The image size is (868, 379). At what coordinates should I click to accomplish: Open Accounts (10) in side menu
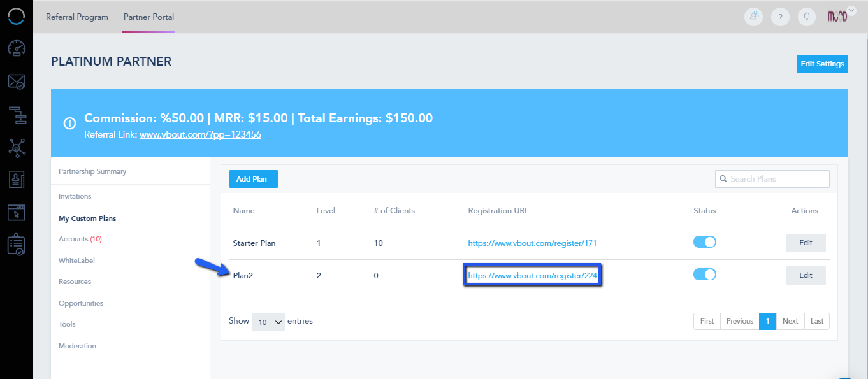[x=80, y=239]
